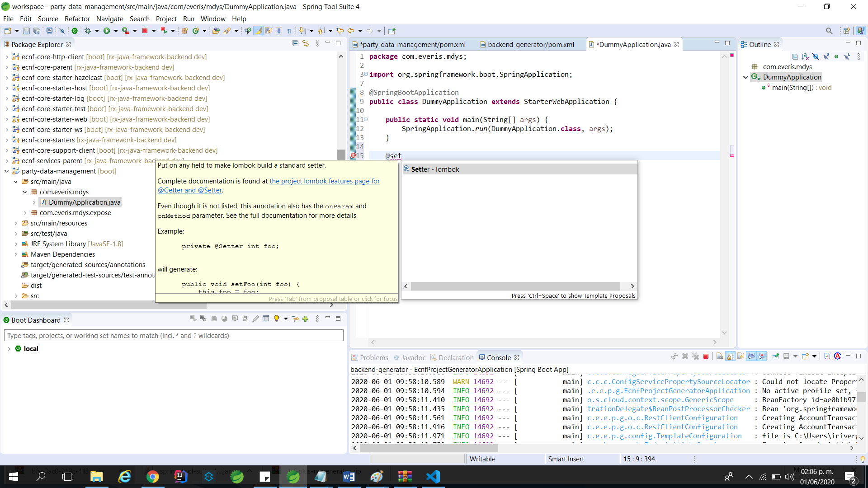
Task: Toggle Link with Editor in Package Explorer
Action: 306,43
